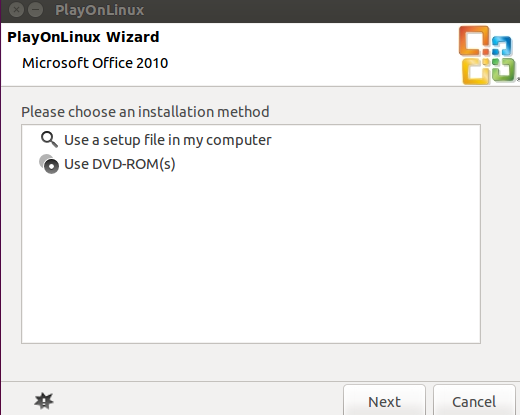Click the "PlayOnLinux Wizard" heading
Viewport: 520px width, 415px height.
(x=83, y=37)
